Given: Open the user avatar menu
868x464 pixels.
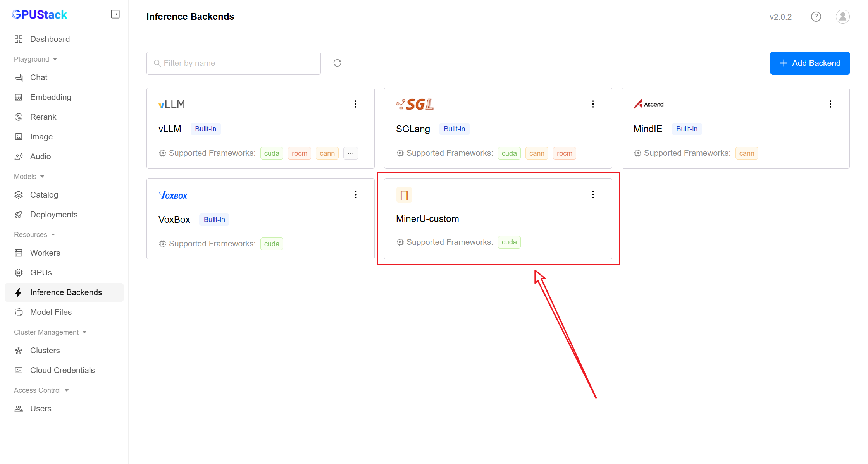Looking at the screenshot, I should point(842,17).
